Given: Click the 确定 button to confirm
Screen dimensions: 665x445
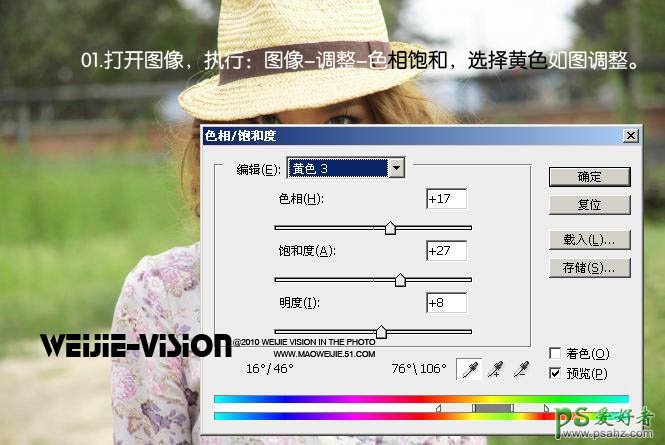Looking at the screenshot, I should [x=589, y=177].
